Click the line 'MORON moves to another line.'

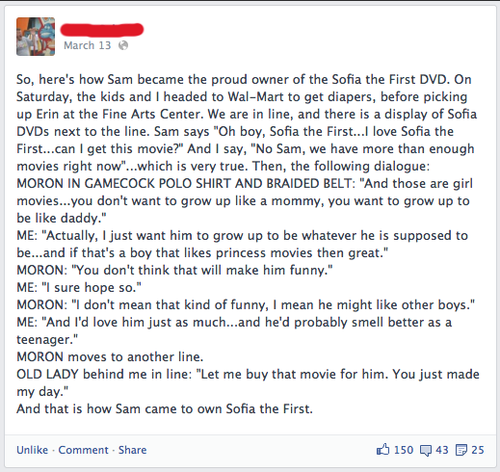(x=110, y=357)
